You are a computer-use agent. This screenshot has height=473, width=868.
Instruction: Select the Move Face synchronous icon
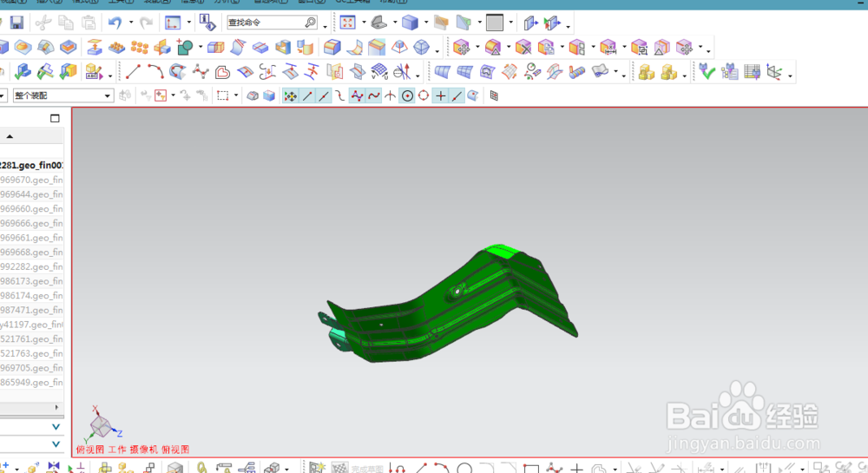461,48
